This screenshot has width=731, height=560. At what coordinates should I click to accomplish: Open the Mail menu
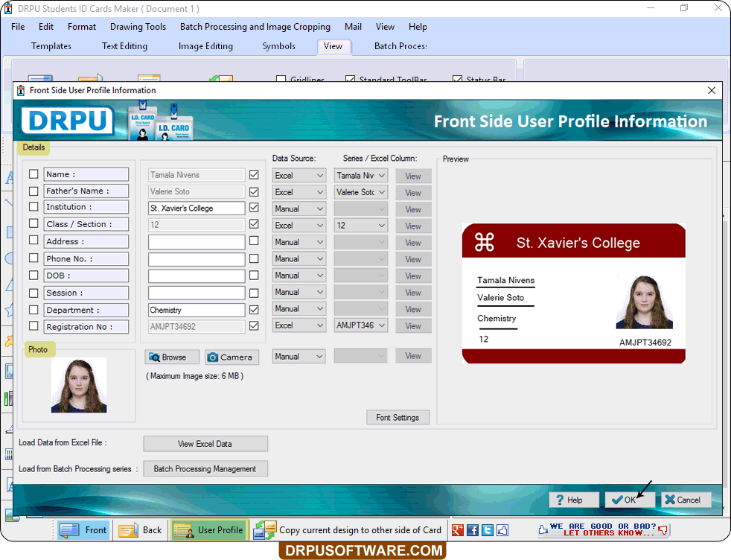[x=353, y=27]
